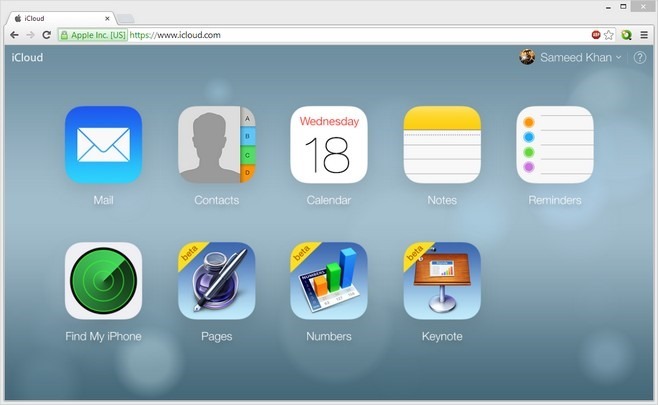Viewport: 658px width, 405px height.
Task: Open the Find My iPhone radar icon
Action: [103, 280]
